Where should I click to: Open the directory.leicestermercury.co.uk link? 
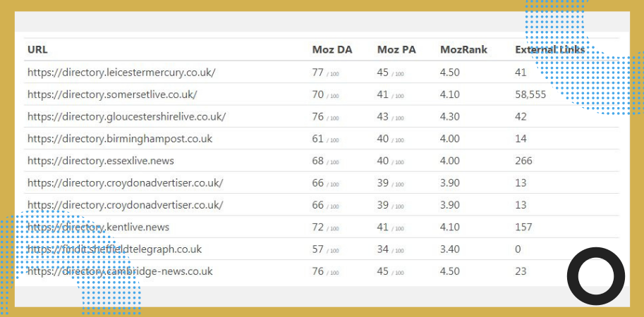pyautogui.click(x=121, y=72)
